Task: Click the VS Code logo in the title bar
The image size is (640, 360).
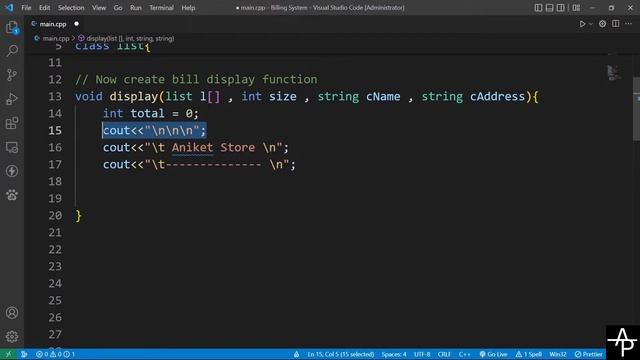Action: click(9, 8)
